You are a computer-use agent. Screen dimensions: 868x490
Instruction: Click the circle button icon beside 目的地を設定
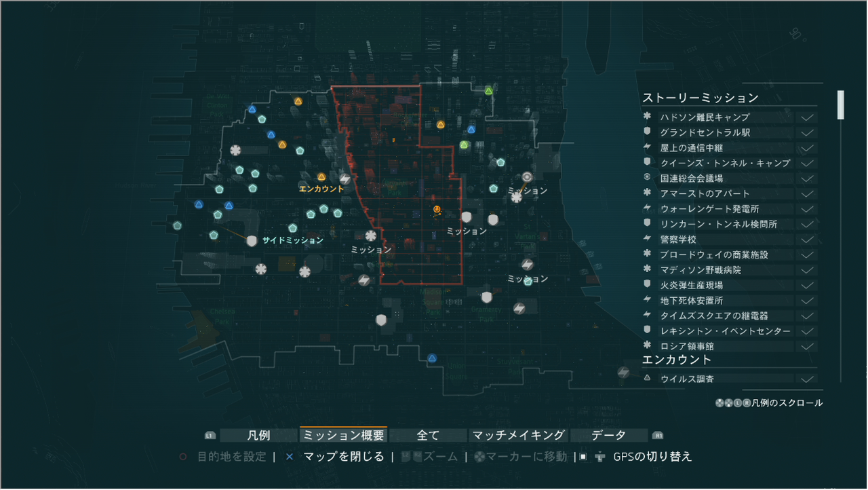tap(182, 457)
